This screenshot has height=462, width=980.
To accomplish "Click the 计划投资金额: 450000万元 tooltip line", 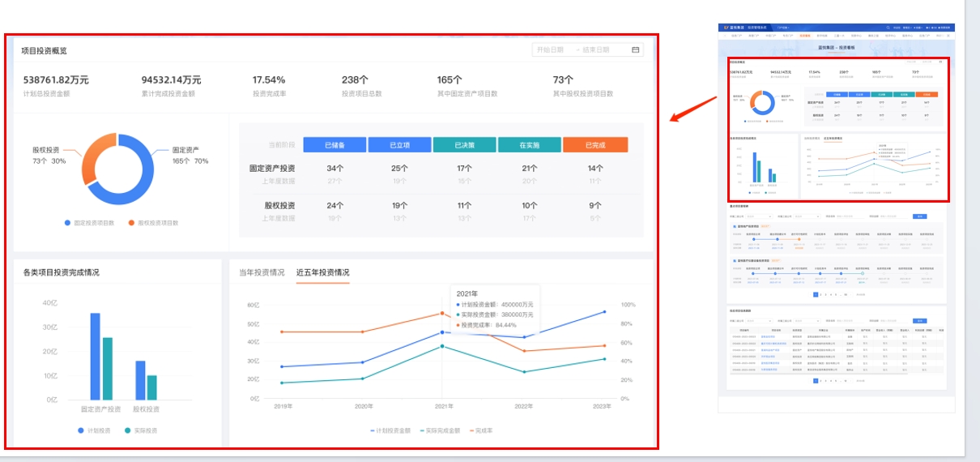I will [x=495, y=304].
